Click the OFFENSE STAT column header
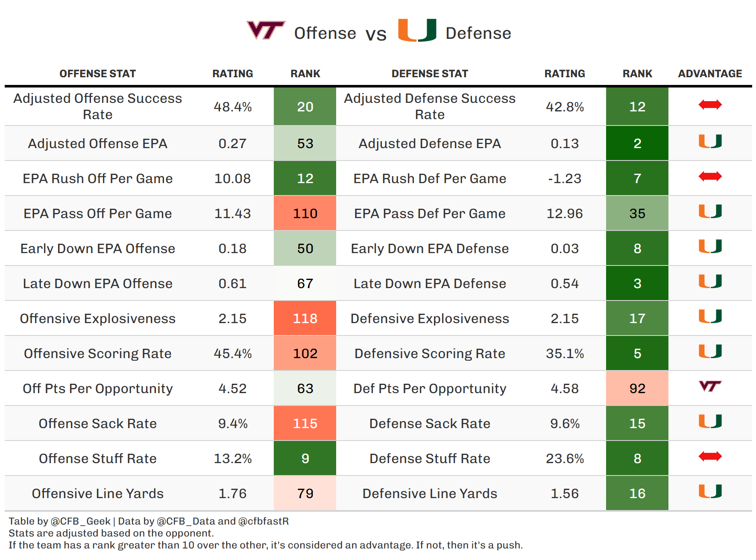 pos(97,74)
